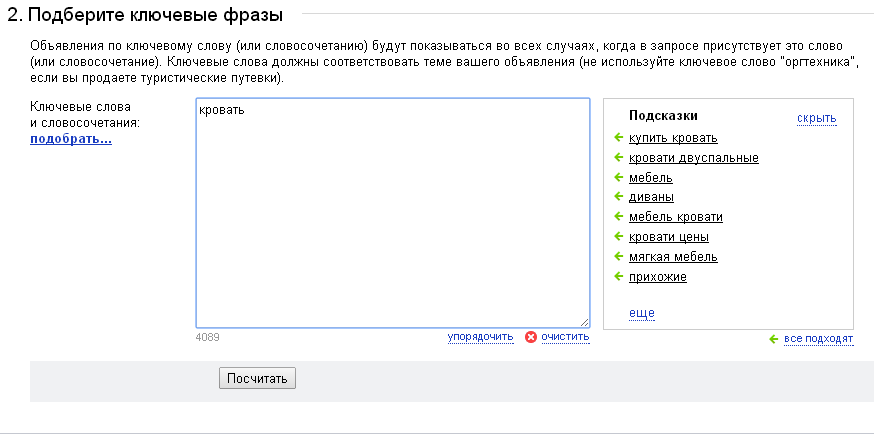
Task: Click green arrow next to прихожие
Action: (x=618, y=276)
